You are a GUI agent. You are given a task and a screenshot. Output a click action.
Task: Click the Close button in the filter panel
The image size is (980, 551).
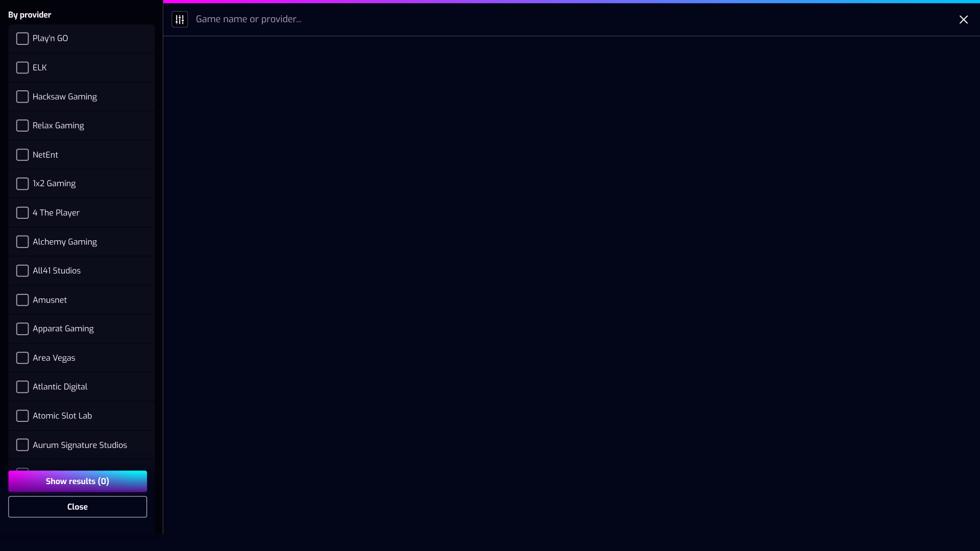pos(78,507)
